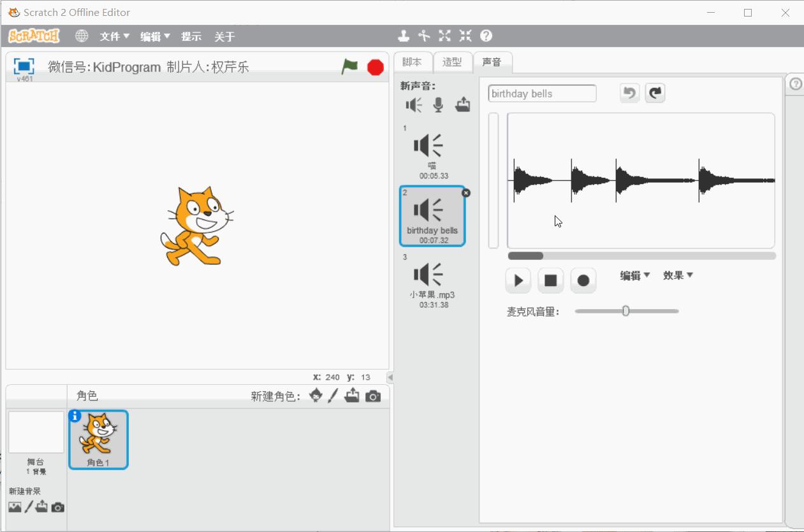Open the record new sound microphone icon
This screenshot has height=532, width=804.
438,104
